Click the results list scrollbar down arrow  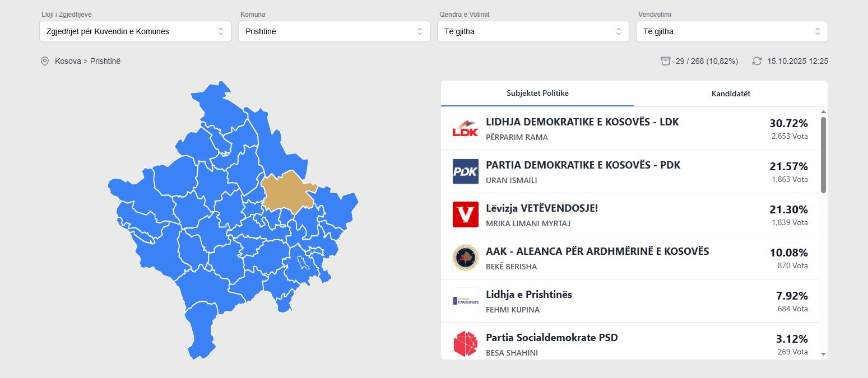823,354
